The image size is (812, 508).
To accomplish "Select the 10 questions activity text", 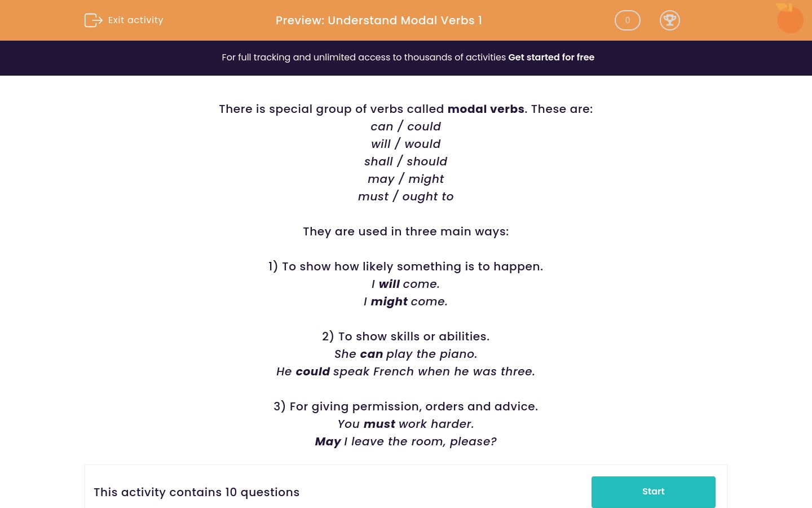I will [x=196, y=492].
